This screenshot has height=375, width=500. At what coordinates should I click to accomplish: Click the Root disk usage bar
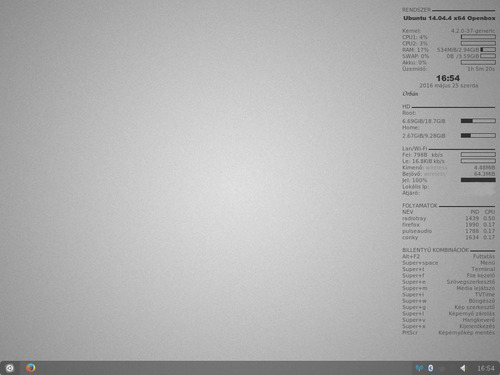478,121
